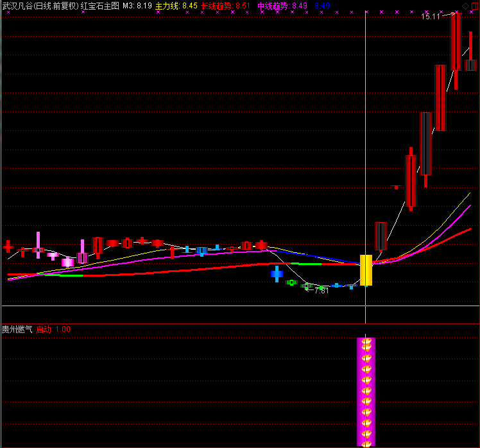Click the red diamond icon at top right
This screenshot has width=480, height=448.
click(x=465, y=6)
